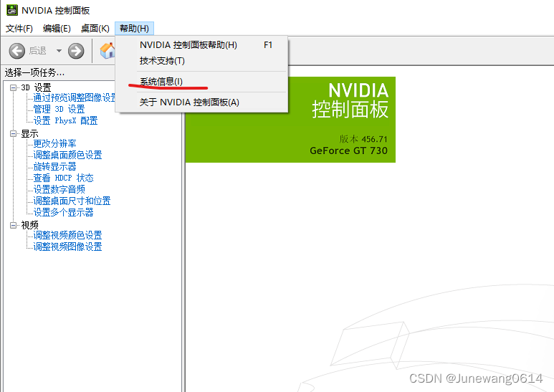Open 更改分辨率 task
Image resolution: width=554 pixels, height=392 pixels.
coord(54,144)
